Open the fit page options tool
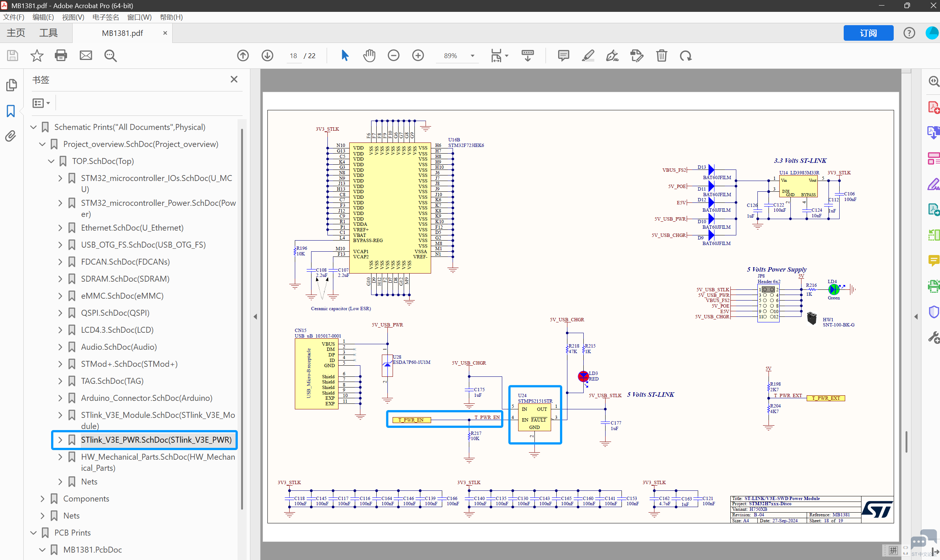Screen dimensions: 940x560 (x=500, y=56)
